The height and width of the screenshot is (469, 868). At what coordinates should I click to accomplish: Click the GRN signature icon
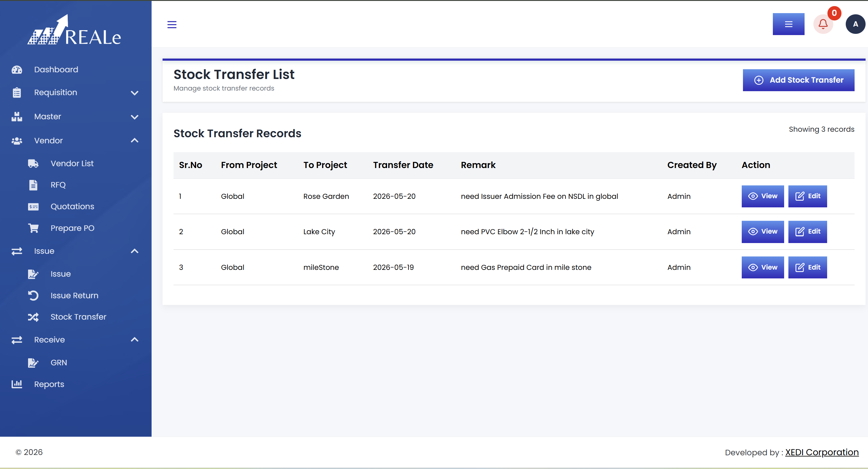coord(33,363)
